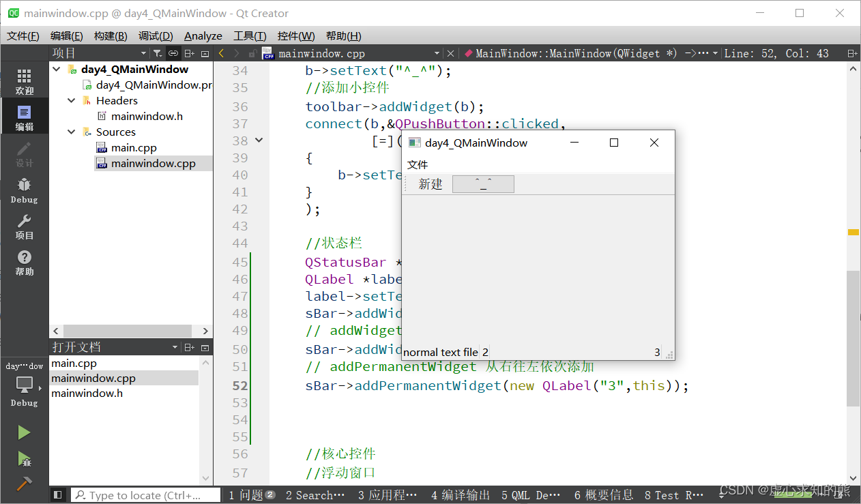Collapse the Sources folder
861x504 pixels.
[71, 132]
